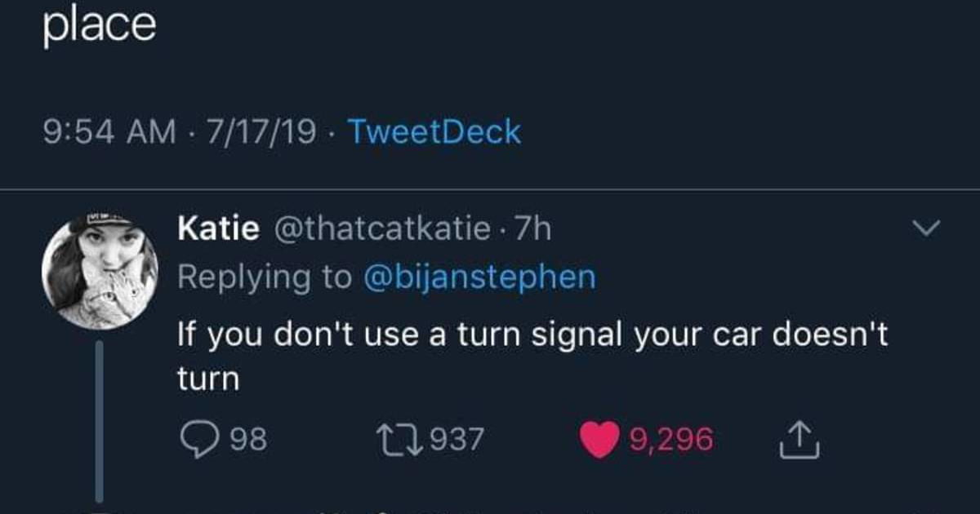Click the 9:54 AM tweet time
This screenshot has height=514, width=980.
point(110,131)
